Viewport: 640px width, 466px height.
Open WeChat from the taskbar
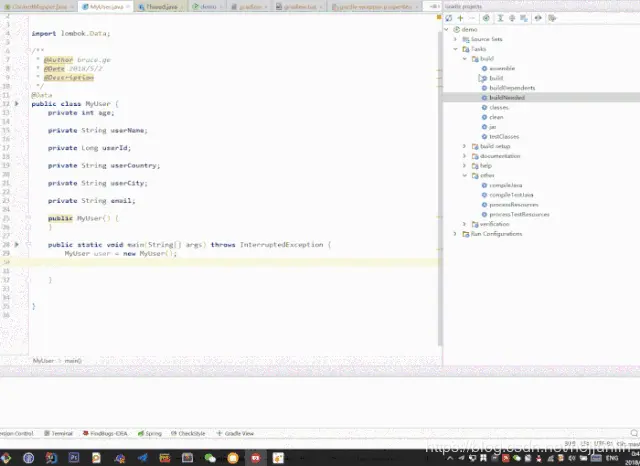click(x=210, y=458)
